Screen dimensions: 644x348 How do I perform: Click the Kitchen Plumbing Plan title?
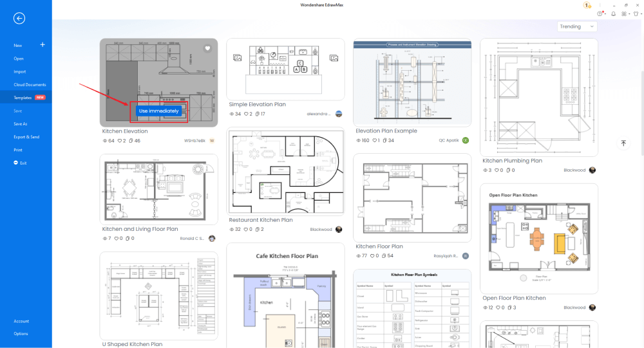(512, 161)
